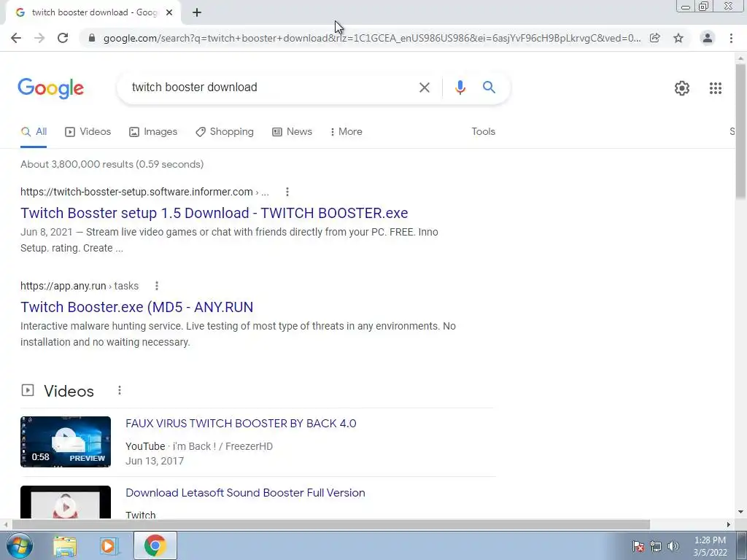The height and width of the screenshot is (560, 747).
Task: Click the browser address bar URL
Action: (x=371, y=38)
